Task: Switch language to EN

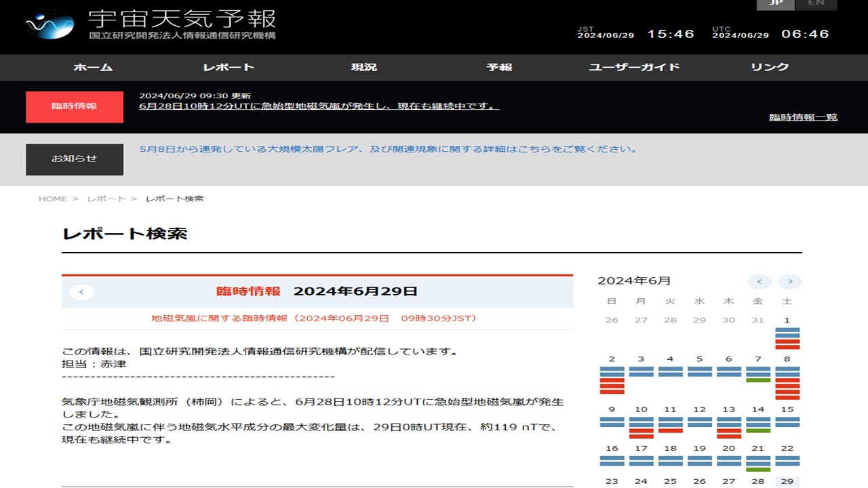Action: (816, 3)
